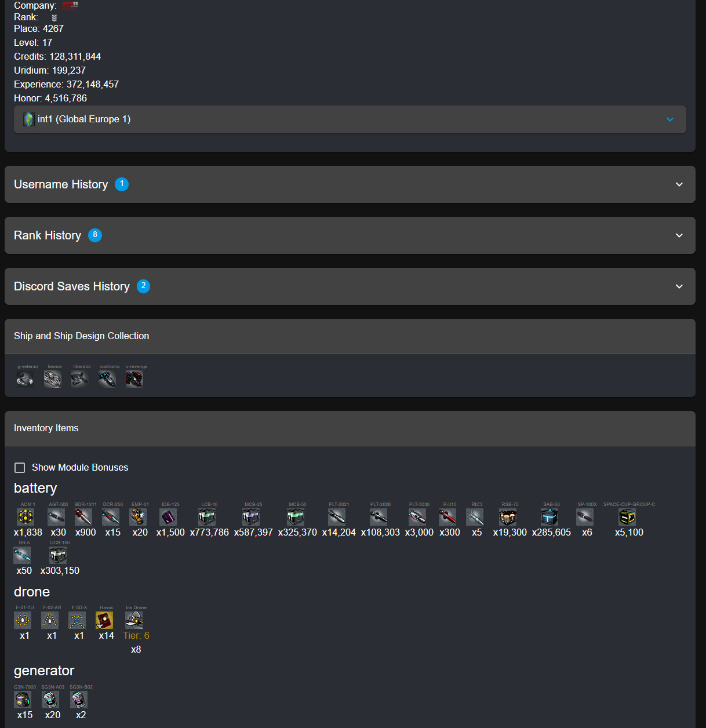
Task: Click the PLT-3030 rocket icon
Action: click(417, 517)
